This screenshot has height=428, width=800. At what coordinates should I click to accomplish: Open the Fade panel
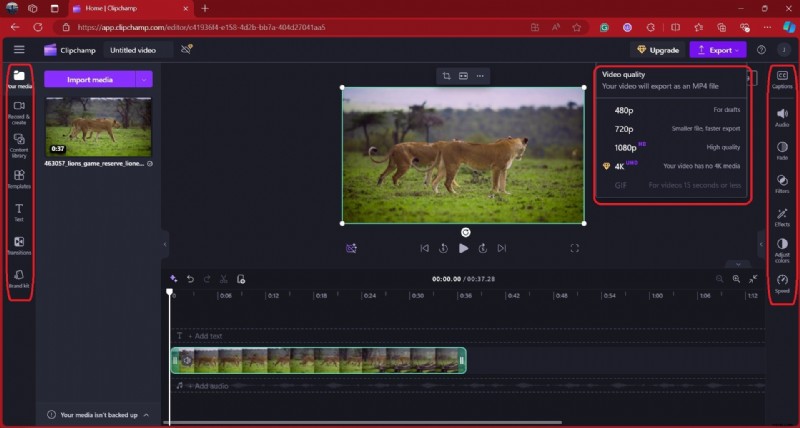coord(782,150)
